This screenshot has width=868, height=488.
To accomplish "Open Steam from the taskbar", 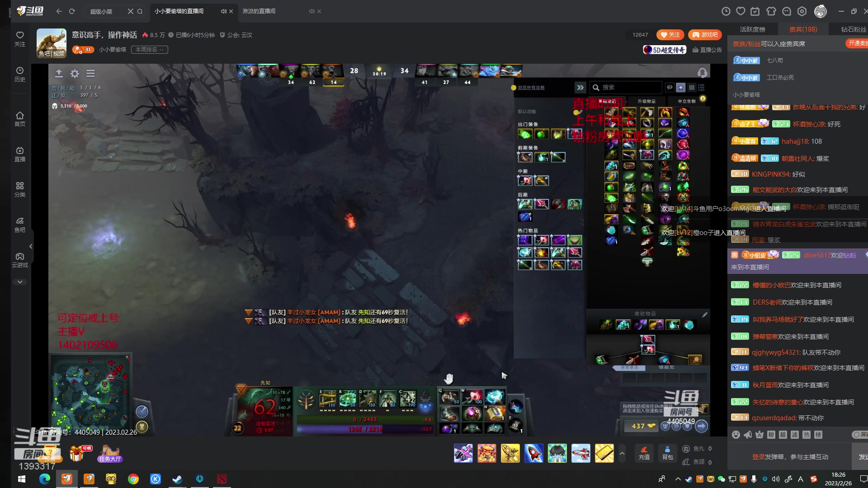I will [177, 479].
